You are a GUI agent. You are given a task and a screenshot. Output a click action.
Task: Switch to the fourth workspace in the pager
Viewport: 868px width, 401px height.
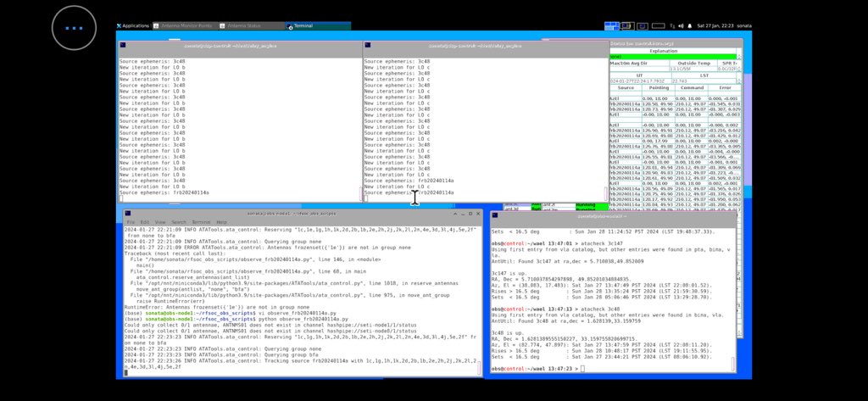click(658, 25)
